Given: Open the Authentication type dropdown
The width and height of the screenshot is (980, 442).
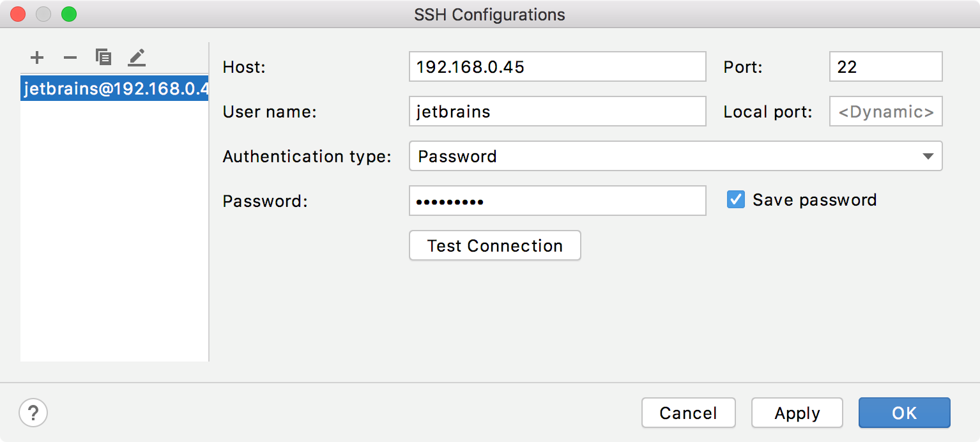Looking at the screenshot, I should (675, 156).
